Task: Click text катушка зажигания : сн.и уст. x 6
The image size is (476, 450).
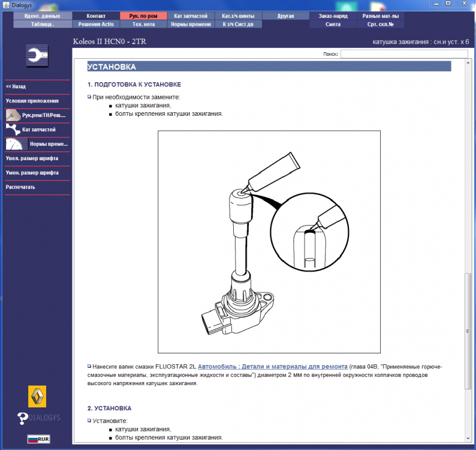Action: (421, 41)
